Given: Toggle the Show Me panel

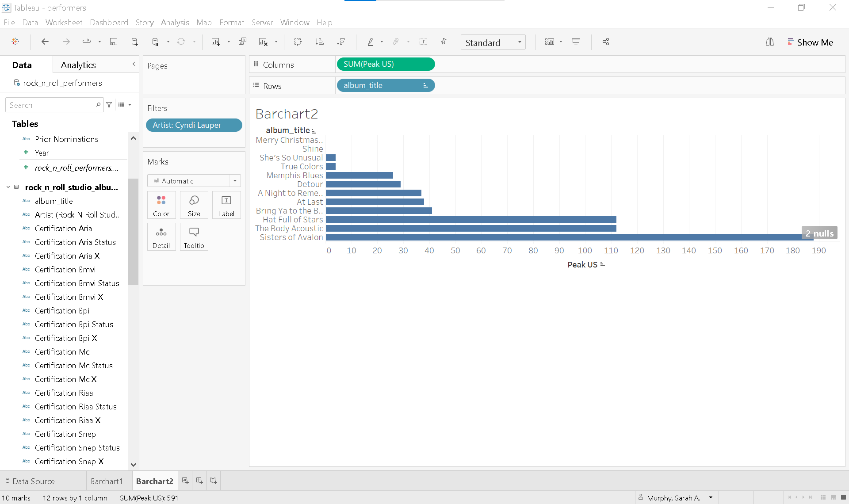Looking at the screenshot, I should (x=810, y=42).
